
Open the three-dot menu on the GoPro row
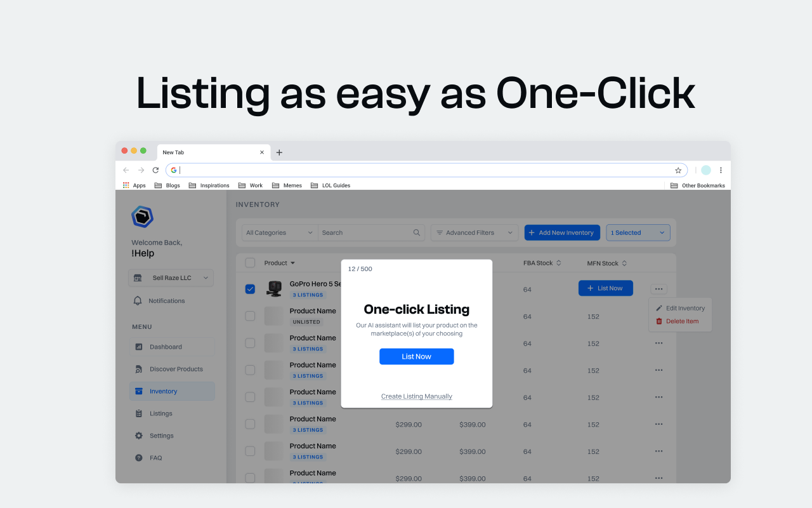pyautogui.click(x=658, y=288)
